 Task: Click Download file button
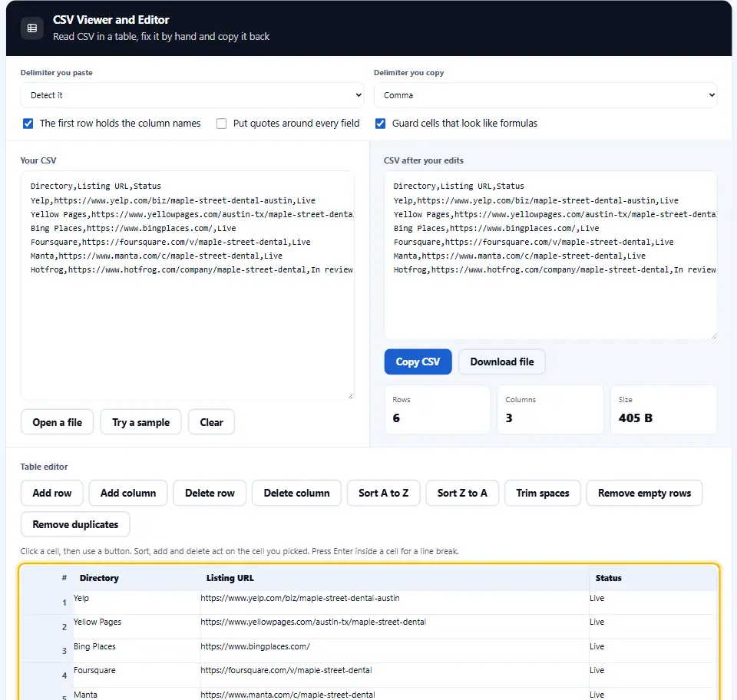pos(502,362)
